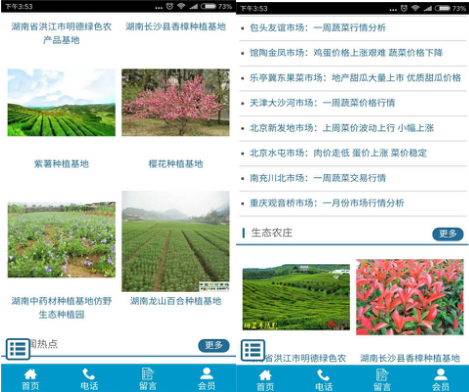
Task: Tap the 首页 home icon in right screen
Action: pyautogui.click(x=265, y=380)
